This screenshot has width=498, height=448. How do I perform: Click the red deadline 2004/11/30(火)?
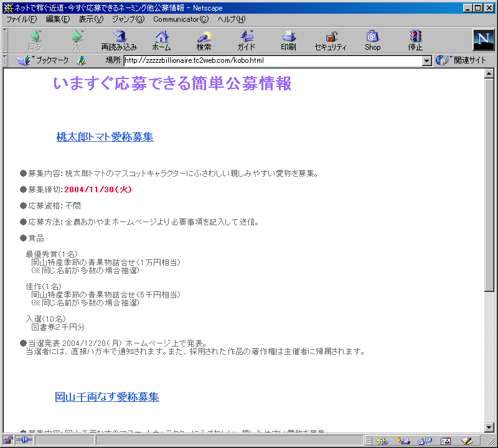coord(98,190)
